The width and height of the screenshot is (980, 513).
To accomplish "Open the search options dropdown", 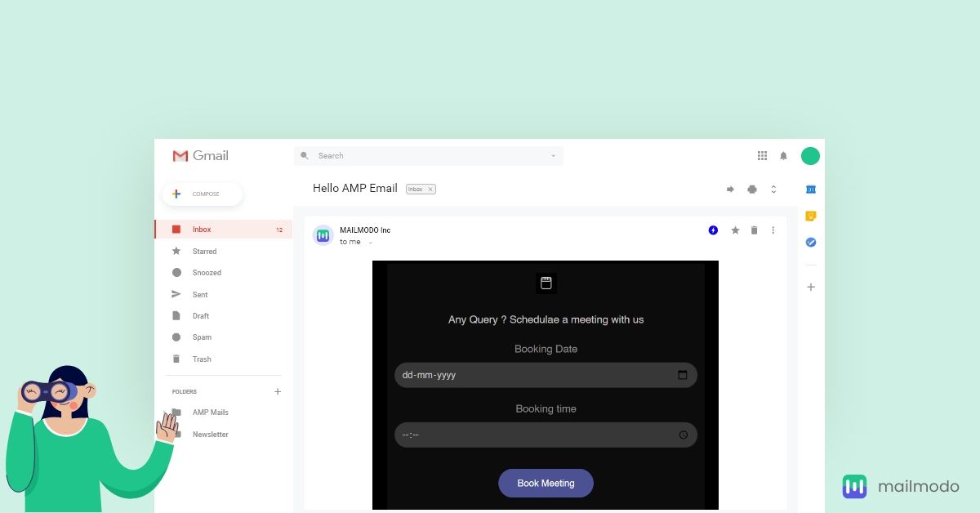I will tap(554, 155).
